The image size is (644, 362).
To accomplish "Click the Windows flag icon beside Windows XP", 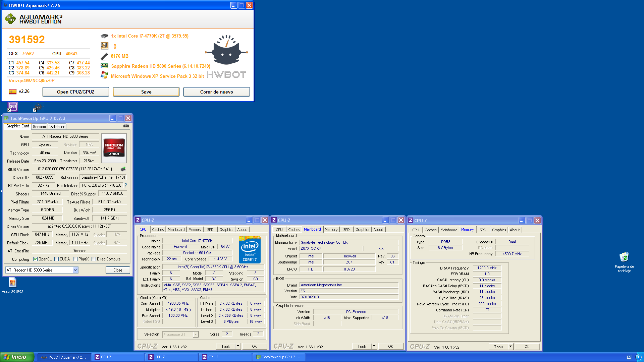I will tap(104, 75).
